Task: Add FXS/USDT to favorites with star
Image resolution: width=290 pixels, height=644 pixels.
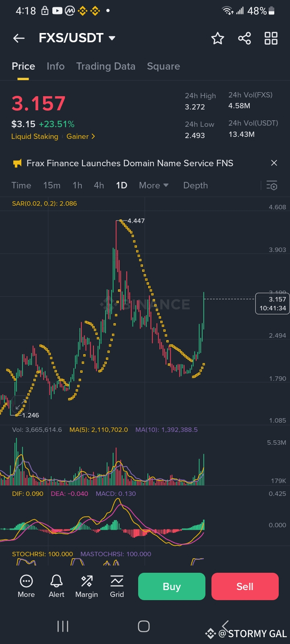Action: pyautogui.click(x=217, y=38)
